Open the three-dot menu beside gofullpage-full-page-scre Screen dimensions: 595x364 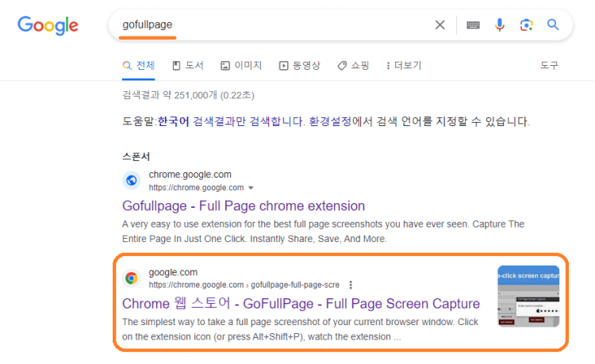click(351, 285)
